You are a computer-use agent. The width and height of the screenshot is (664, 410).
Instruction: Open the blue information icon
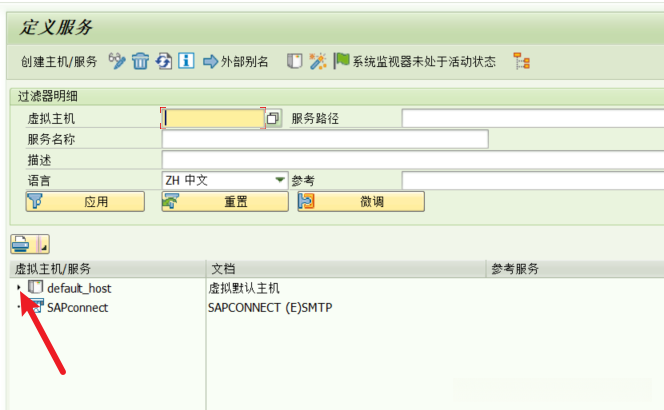(186, 61)
